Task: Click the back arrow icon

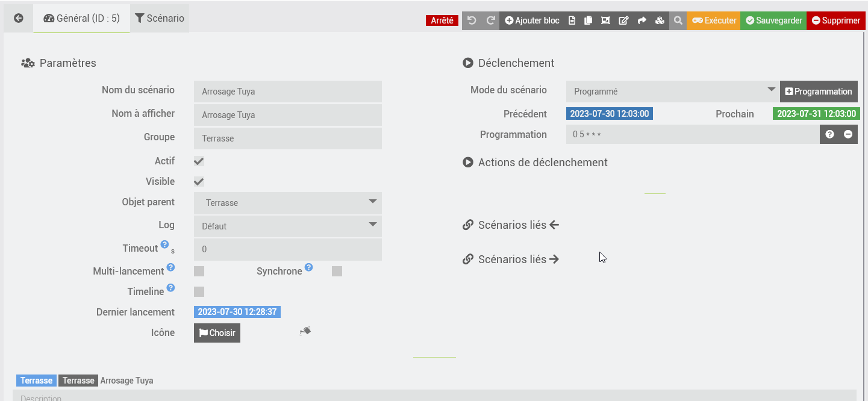Action: [19, 19]
